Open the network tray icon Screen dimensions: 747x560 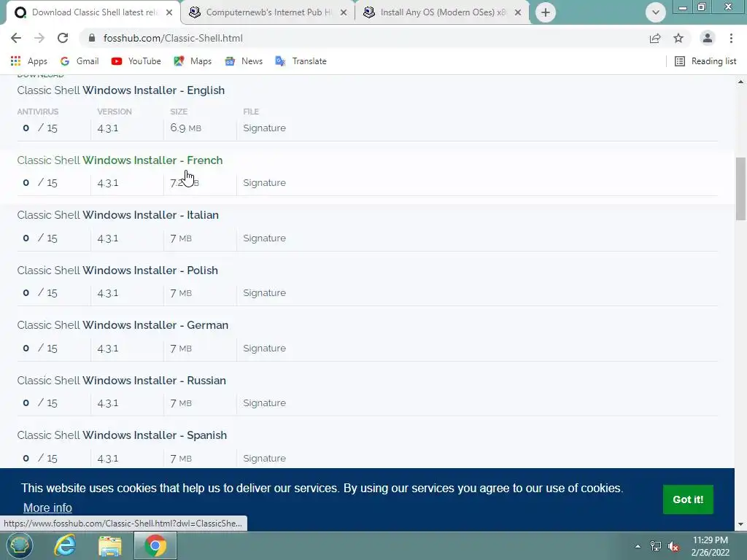pos(656,546)
